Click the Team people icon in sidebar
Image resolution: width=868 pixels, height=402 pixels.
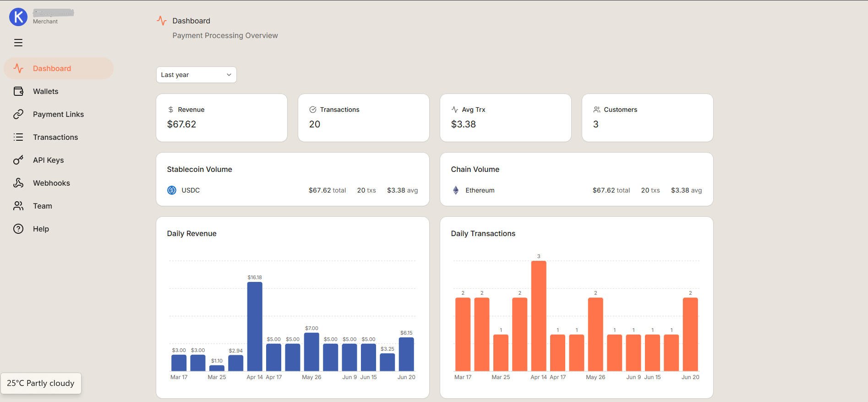18,206
